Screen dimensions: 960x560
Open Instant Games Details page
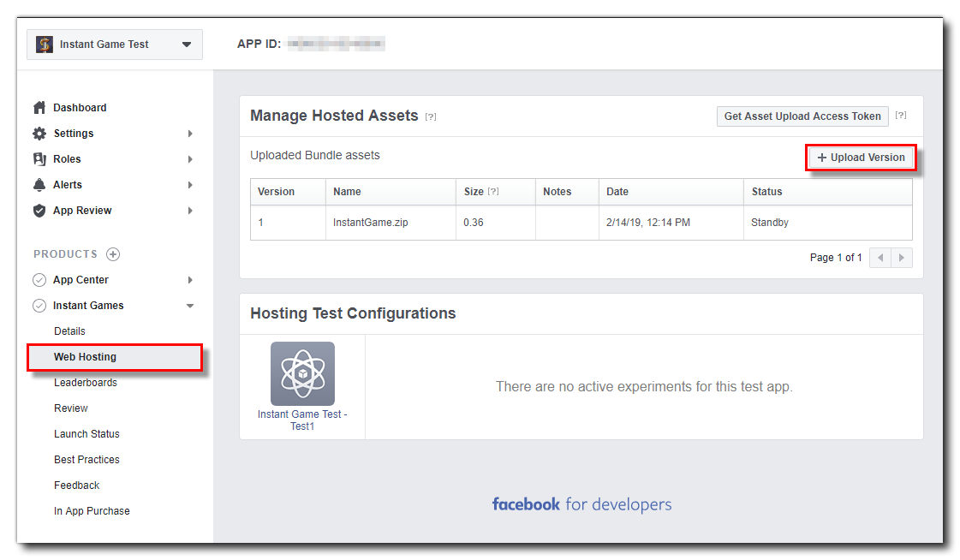tap(69, 331)
